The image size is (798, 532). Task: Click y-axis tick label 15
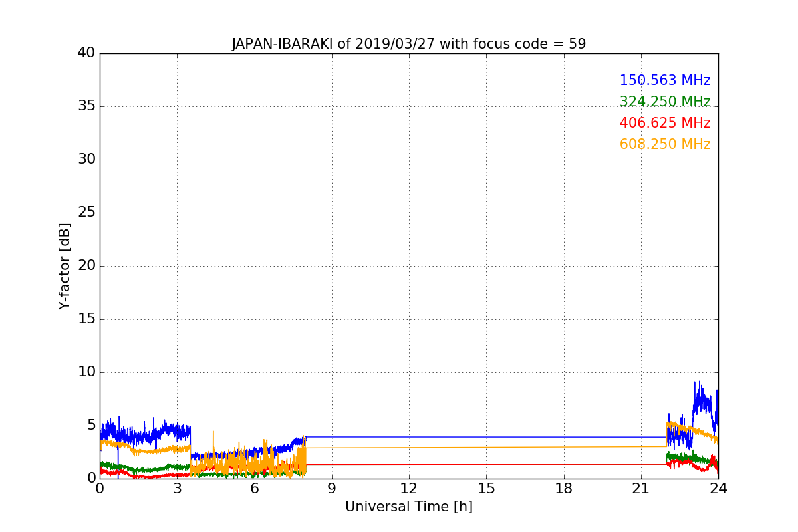tap(86, 319)
